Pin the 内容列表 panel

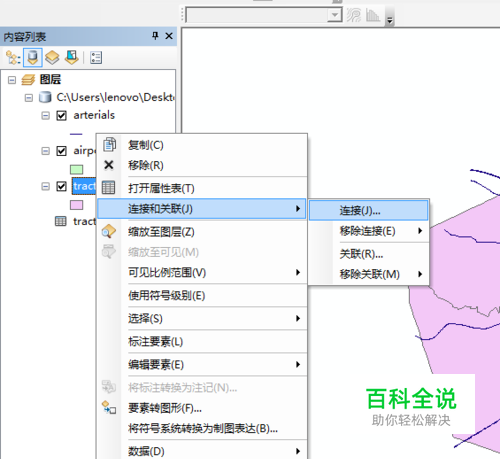coord(155,36)
